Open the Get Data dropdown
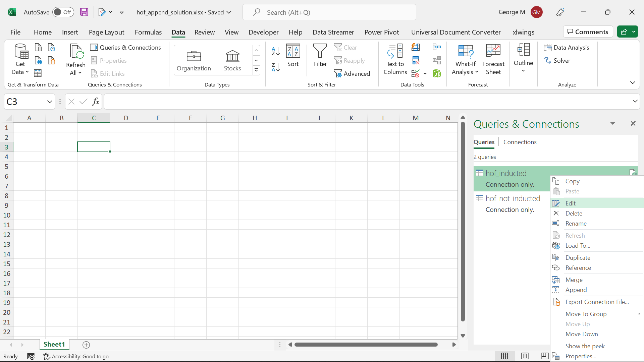644x362 pixels. click(20, 60)
